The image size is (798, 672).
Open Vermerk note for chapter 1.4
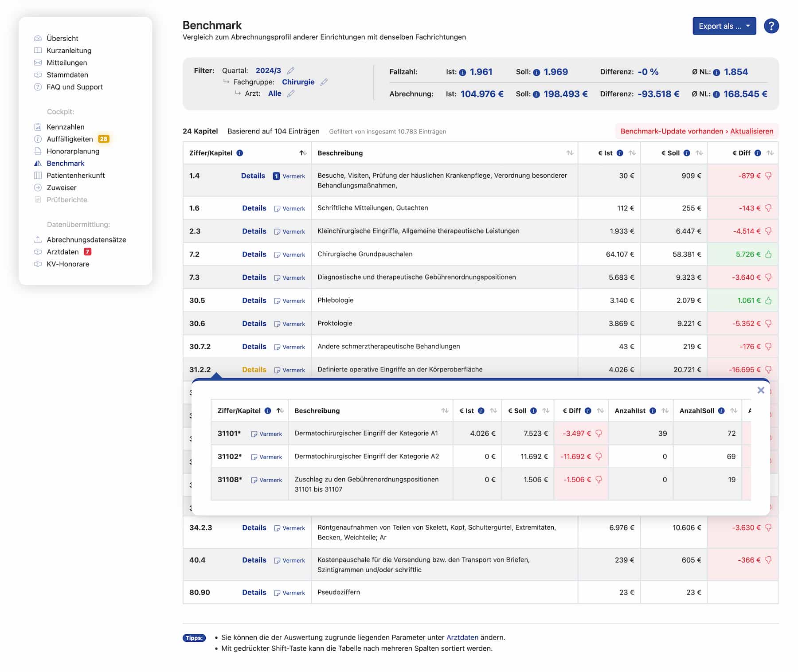[289, 176]
